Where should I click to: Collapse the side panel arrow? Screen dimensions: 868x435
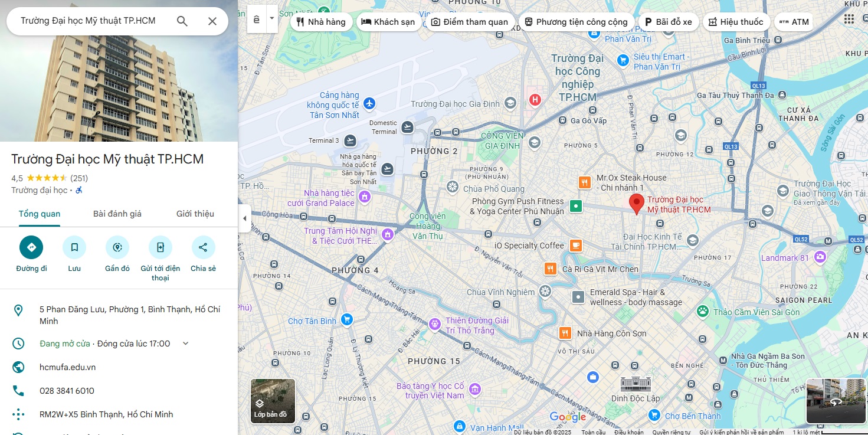[x=245, y=218]
